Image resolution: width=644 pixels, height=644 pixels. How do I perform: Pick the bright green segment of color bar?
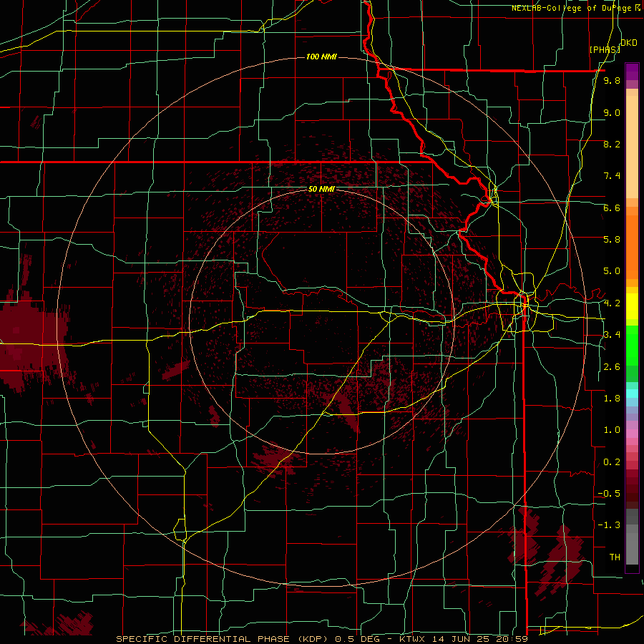coord(632,345)
